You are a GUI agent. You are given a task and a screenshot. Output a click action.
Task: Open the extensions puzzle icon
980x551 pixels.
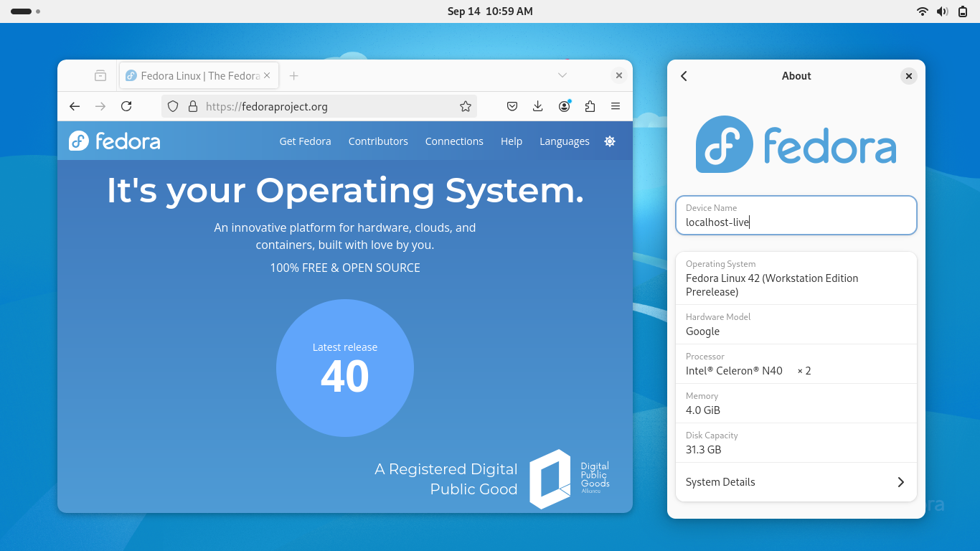tap(590, 106)
